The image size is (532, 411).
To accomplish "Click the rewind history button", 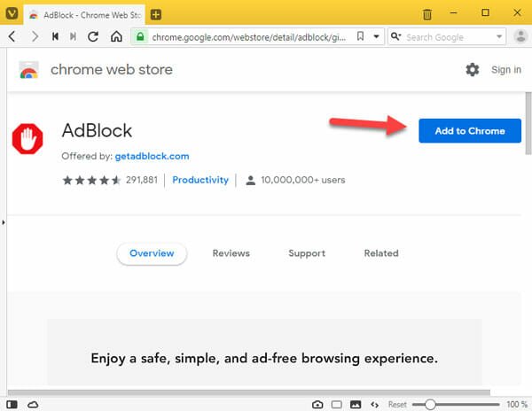I will 55,36.
